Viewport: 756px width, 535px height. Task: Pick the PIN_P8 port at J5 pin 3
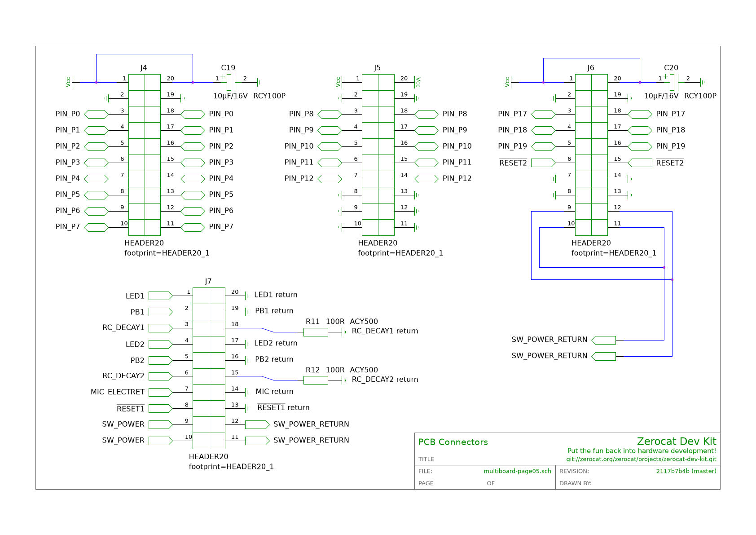tap(330, 114)
